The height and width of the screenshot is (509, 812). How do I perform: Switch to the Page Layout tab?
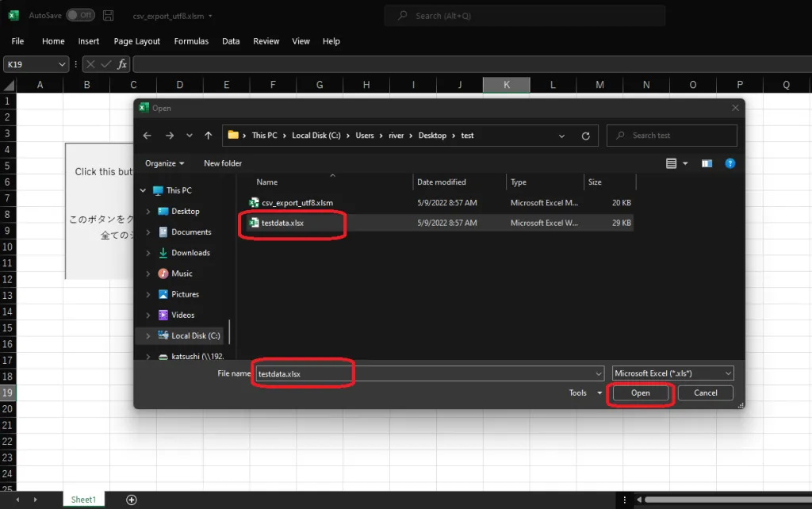136,41
